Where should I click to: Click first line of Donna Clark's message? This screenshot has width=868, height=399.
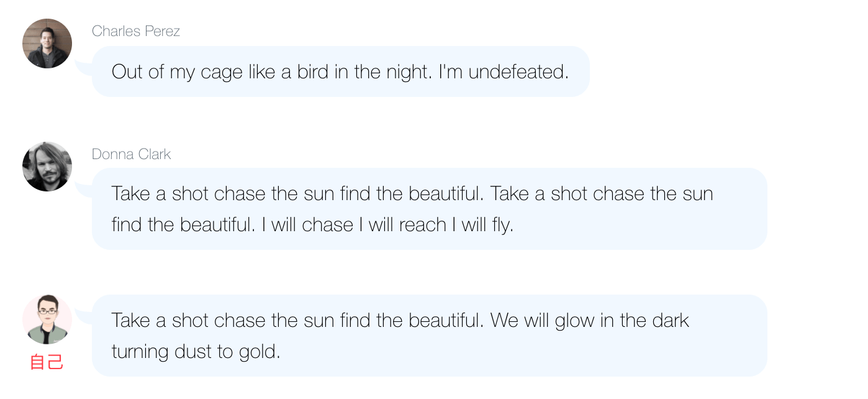tap(412, 194)
